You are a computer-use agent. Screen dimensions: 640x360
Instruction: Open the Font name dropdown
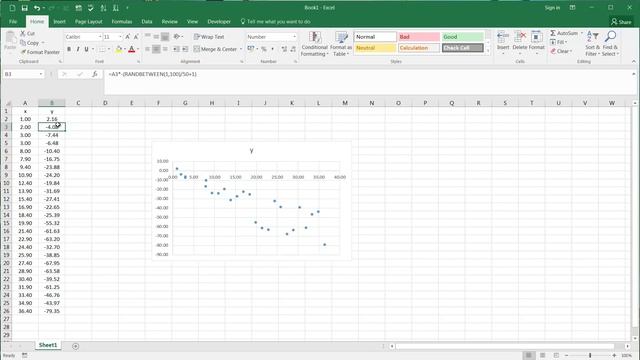(100, 37)
